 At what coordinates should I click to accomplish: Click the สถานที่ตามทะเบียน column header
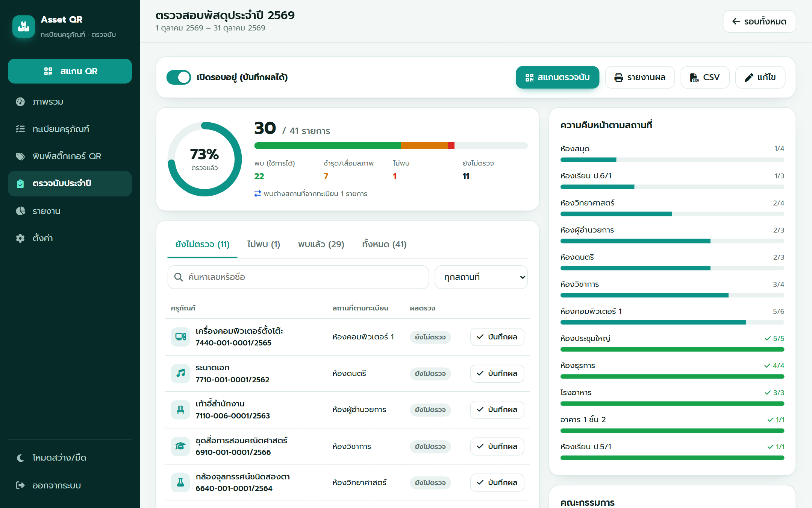pos(360,308)
